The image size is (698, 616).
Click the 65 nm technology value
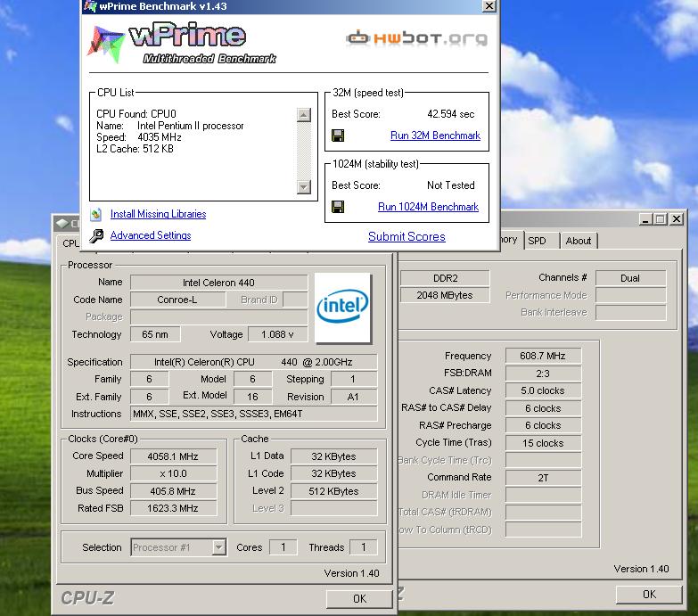point(155,334)
